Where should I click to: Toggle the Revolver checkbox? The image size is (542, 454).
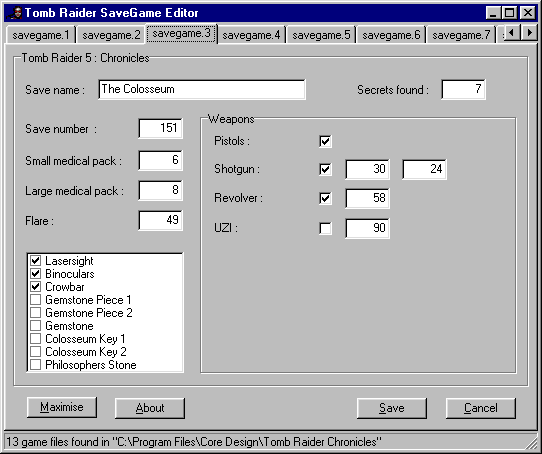[x=325, y=198]
